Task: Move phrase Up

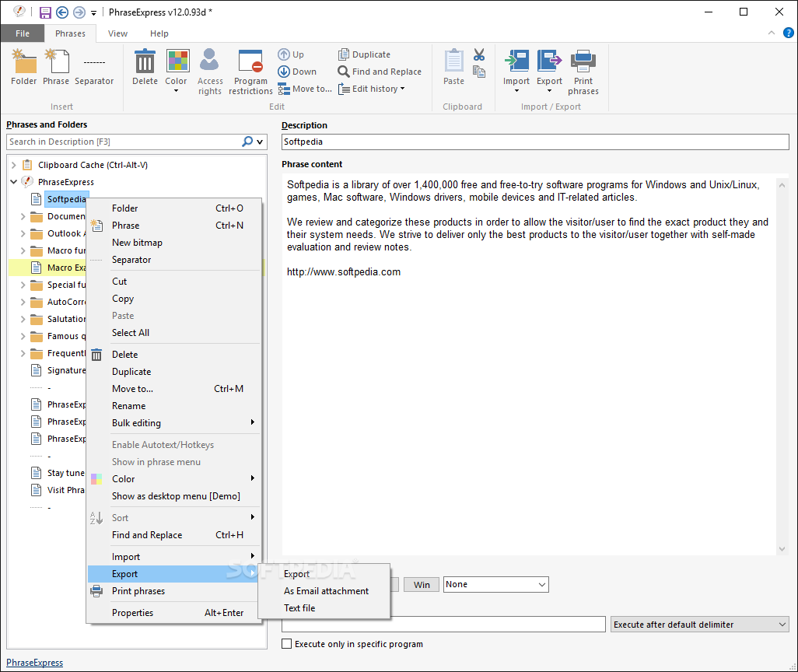Action: [x=291, y=54]
